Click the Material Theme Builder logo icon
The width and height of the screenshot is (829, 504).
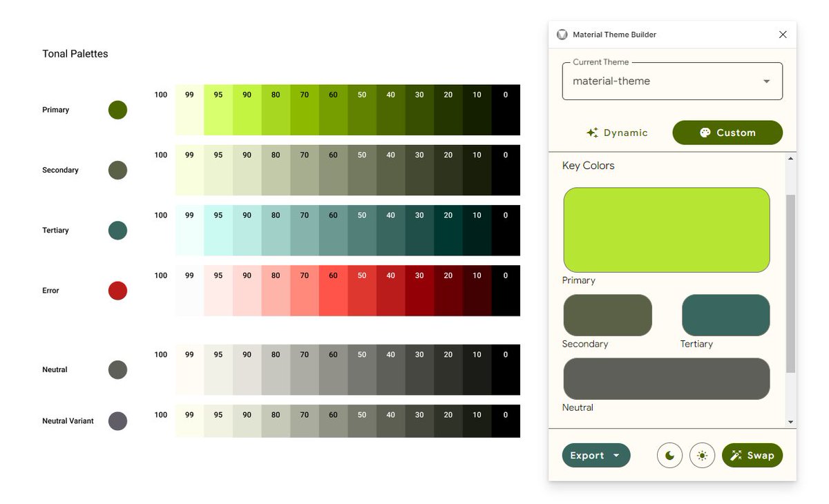pos(562,35)
